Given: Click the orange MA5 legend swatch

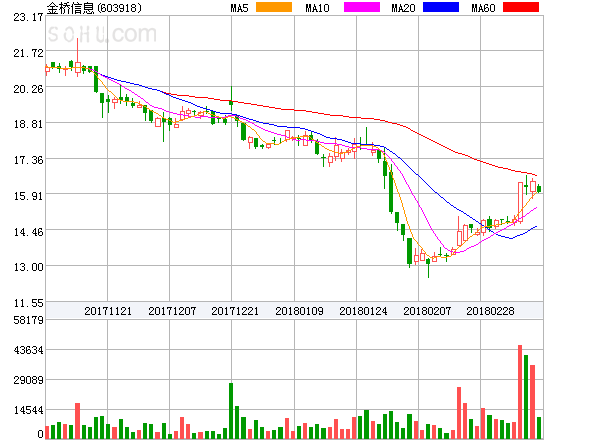Looking at the screenshot, I should [274, 7].
